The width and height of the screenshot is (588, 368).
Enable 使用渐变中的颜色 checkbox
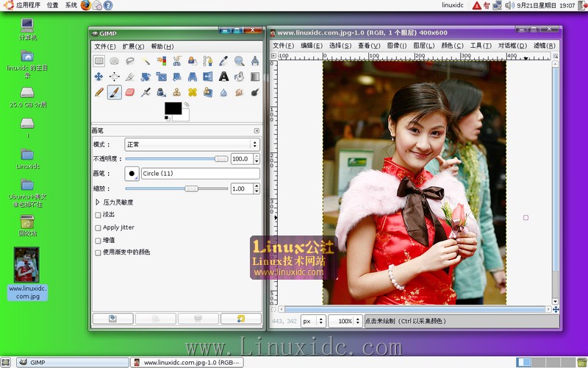click(98, 252)
